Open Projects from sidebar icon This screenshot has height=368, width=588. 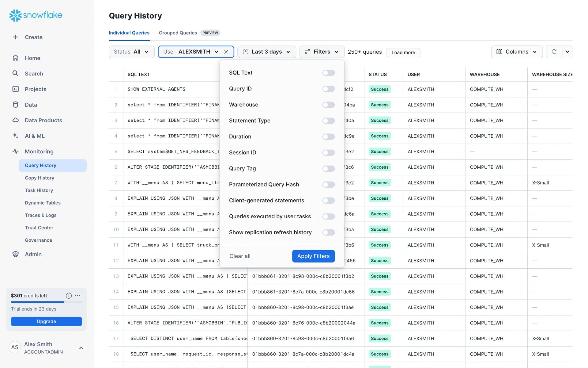tap(15, 89)
